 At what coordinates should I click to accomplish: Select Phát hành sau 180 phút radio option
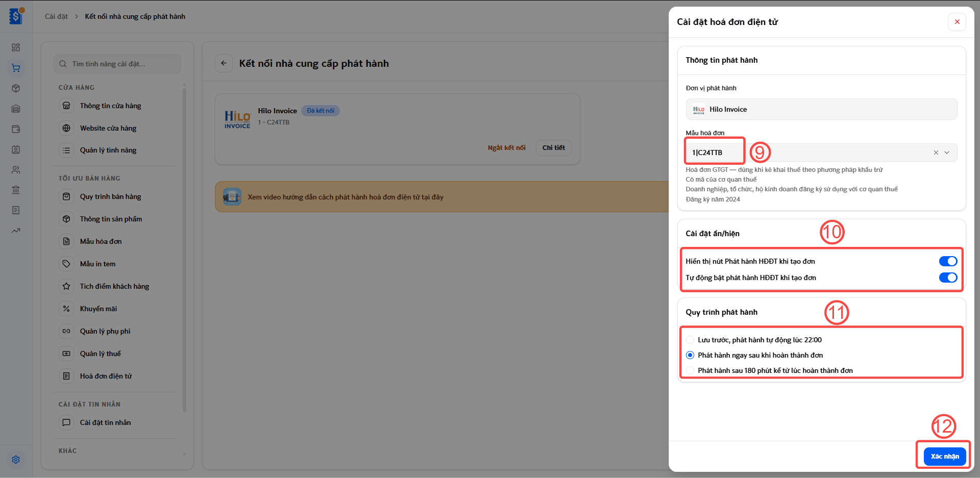click(x=690, y=370)
